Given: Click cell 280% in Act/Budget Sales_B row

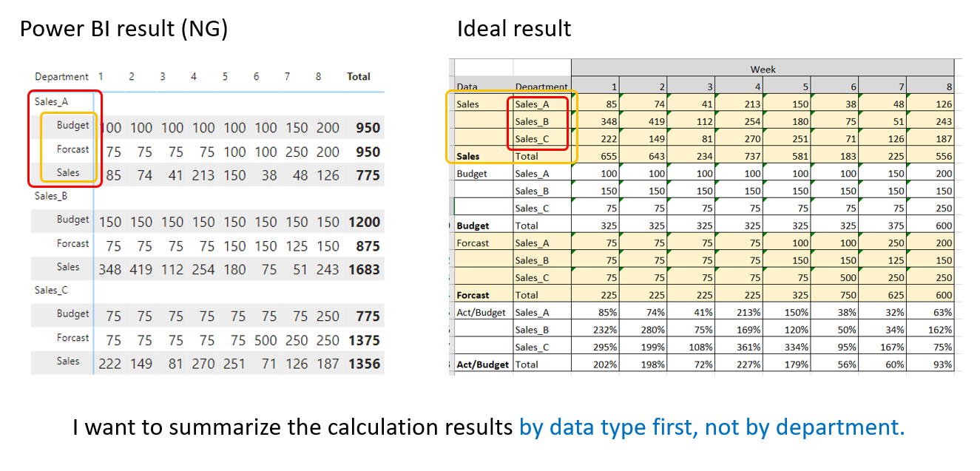Looking at the screenshot, I should 643,330.
